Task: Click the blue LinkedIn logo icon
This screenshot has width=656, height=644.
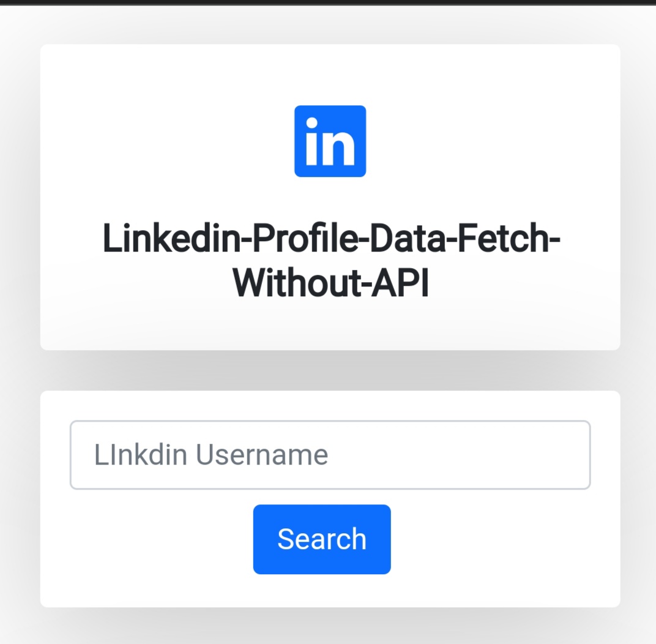Action: 330,141
